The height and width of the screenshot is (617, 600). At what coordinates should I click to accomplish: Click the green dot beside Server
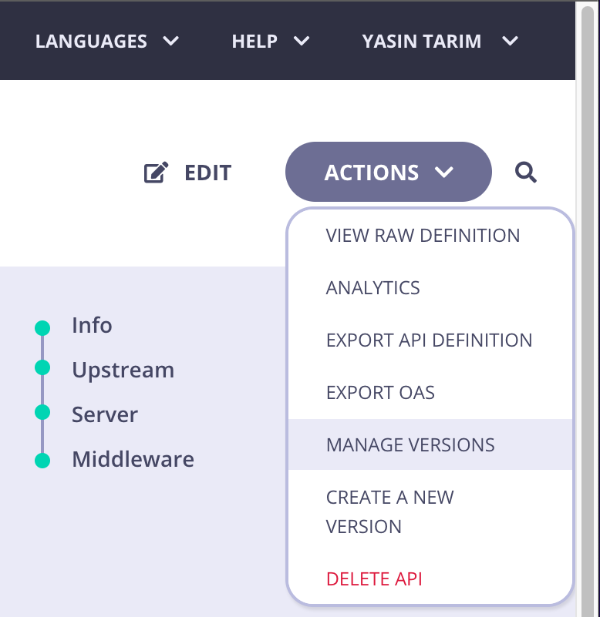[42, 412]
